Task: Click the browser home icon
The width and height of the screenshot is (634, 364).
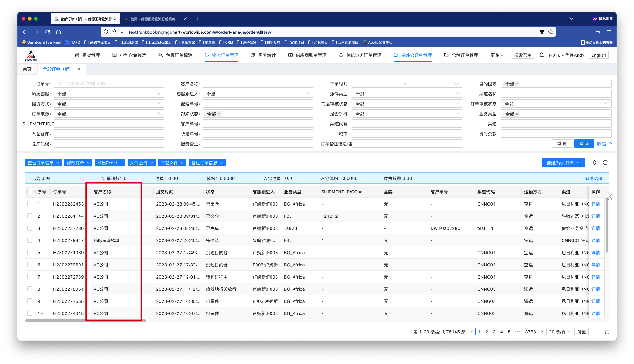Action: pos(58,32)
